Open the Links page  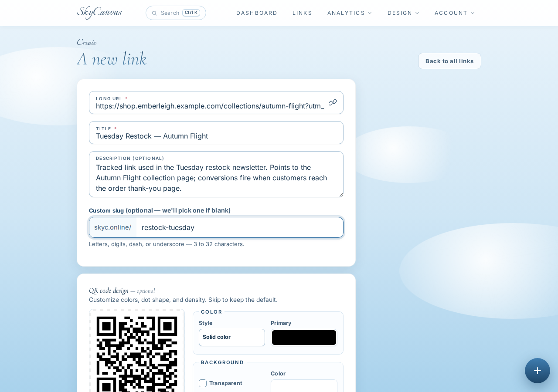pos(303,13)
